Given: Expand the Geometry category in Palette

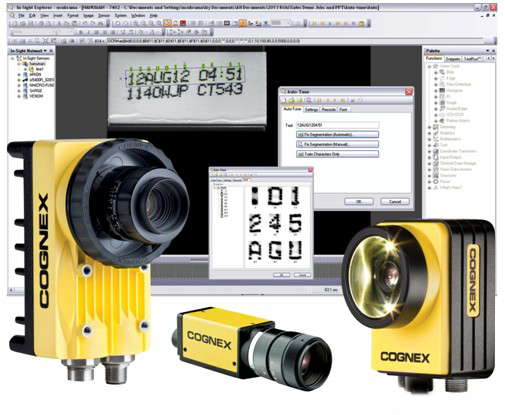Looking at the screenshot, I should point(429,127).
